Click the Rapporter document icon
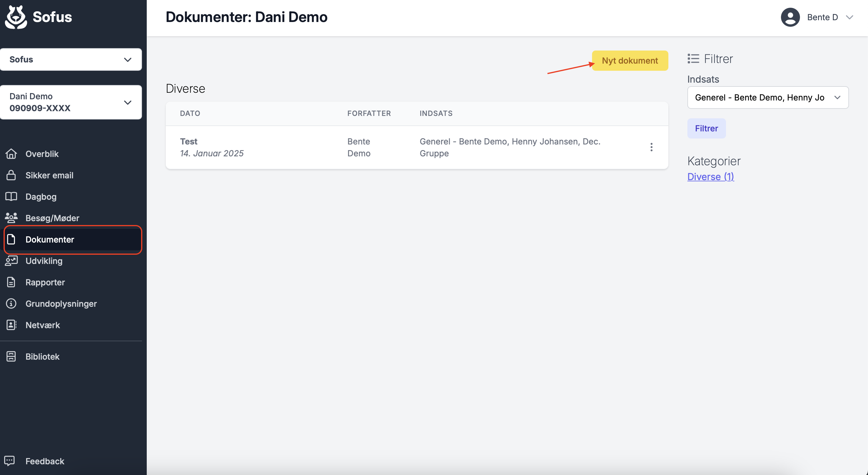 point(11,282)
